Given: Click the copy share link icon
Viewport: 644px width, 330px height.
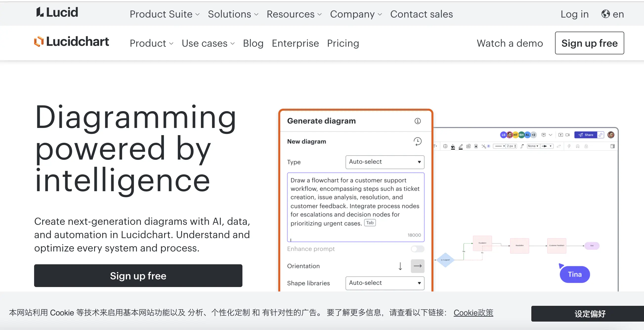Looking at the screenshot, I should pyautogui.click(x=601, y=135).
